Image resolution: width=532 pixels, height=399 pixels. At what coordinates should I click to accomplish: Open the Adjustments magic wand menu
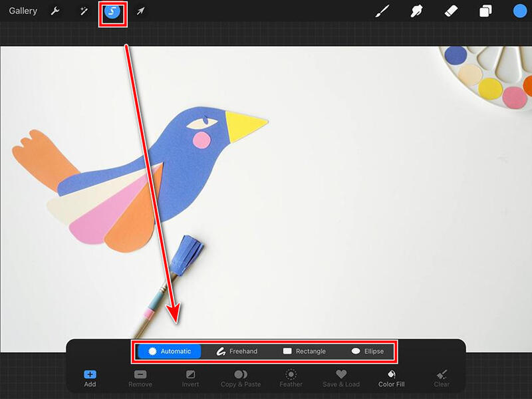84,11
